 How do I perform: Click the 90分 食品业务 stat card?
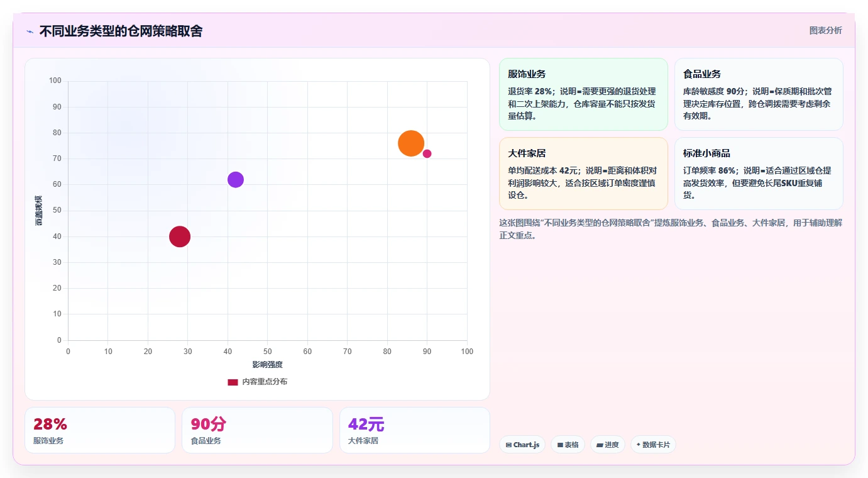pos(257,430)
